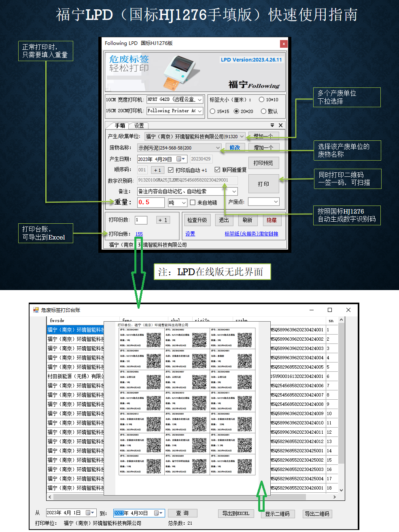Close the 手填 tab panel with its X
This screenshot has width=399, height=532.
[280, 125]
